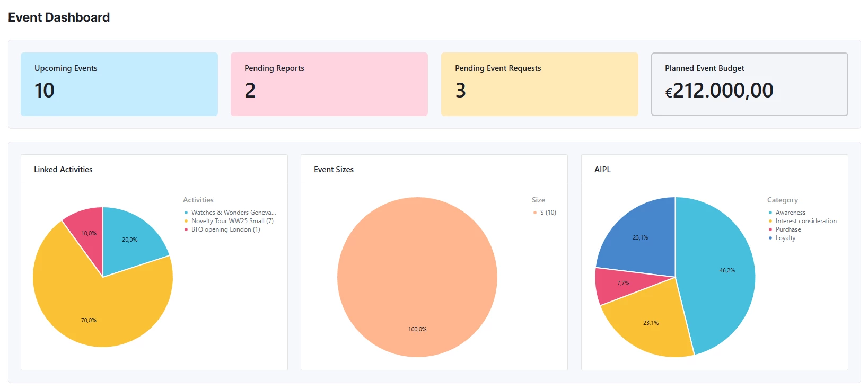868x389 pixels.
Task: Open the Upcoming Events card
Action: 119,84
